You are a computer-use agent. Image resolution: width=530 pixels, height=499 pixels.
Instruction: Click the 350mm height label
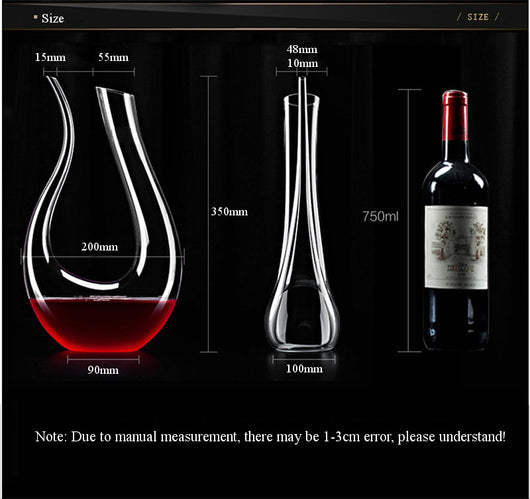coord(229,212)
